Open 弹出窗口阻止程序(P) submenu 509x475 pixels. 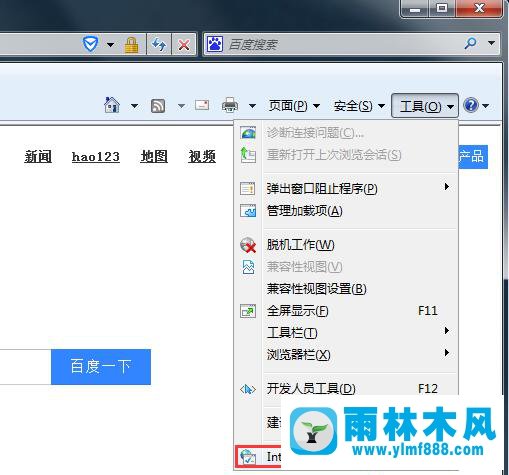click(345, 189)
